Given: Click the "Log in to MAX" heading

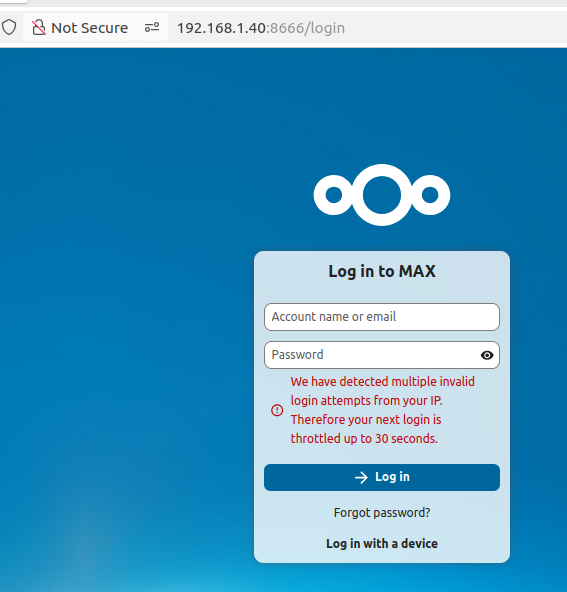Looking at the screenshot, I should coord(382,271).
